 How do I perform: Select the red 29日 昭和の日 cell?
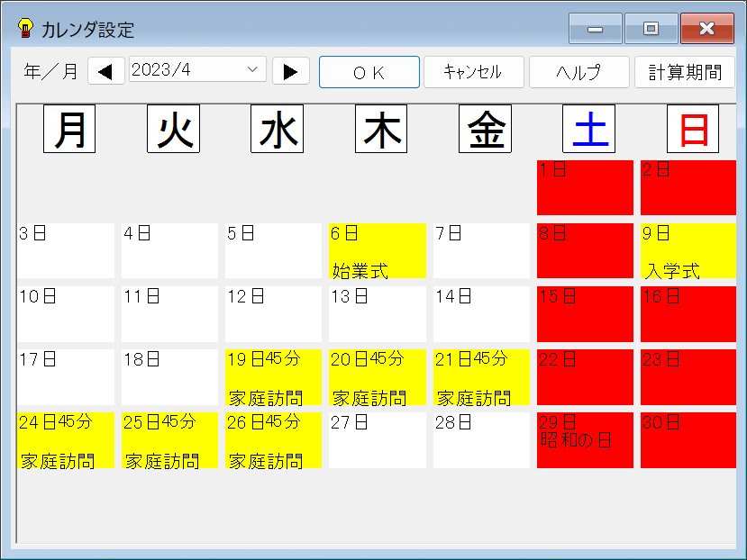(x=585, y=440)
